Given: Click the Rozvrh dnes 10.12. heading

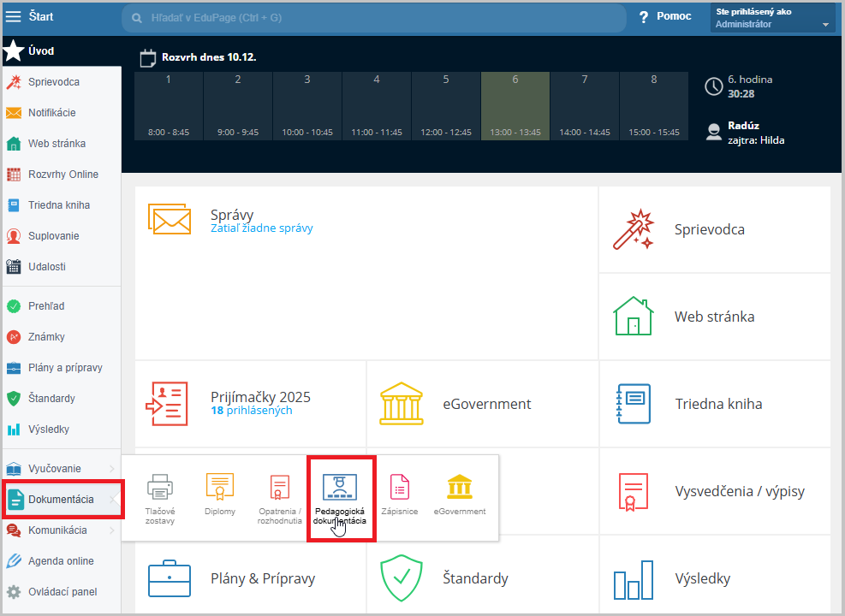Looking at the screenshot, I should pos(209,57).
